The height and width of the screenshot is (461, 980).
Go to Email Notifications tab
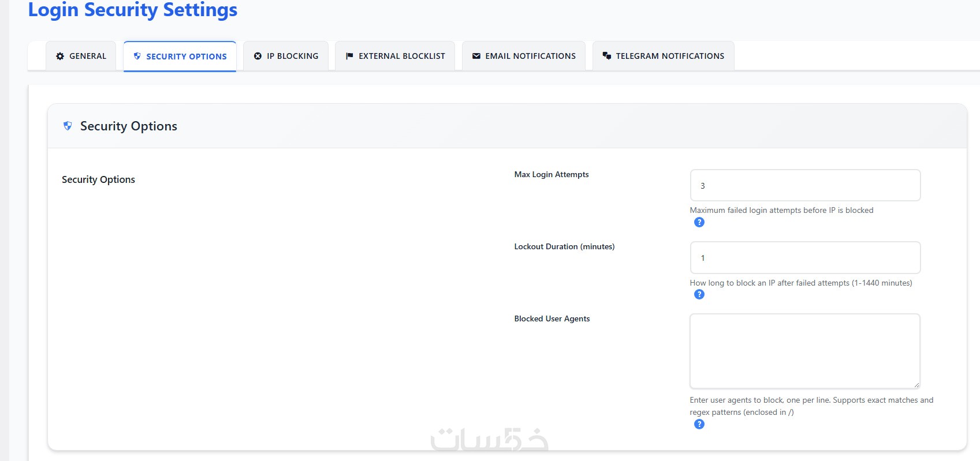tap(524, 56)
